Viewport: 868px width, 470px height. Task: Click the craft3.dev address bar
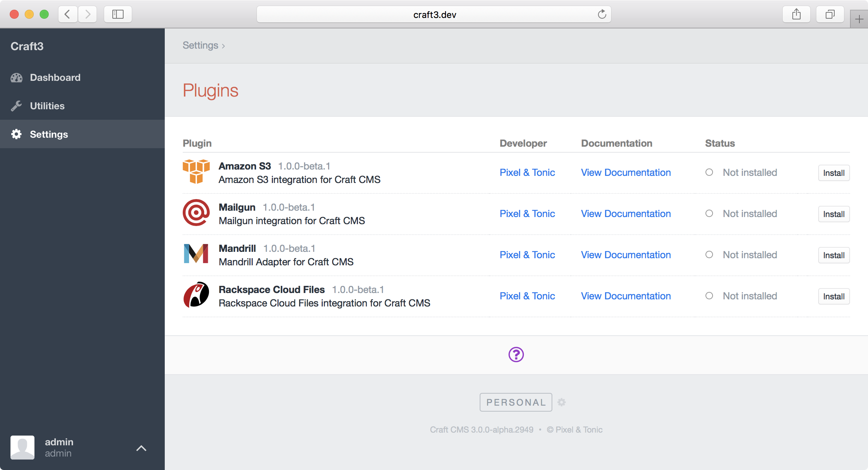(x=434, y=14)
